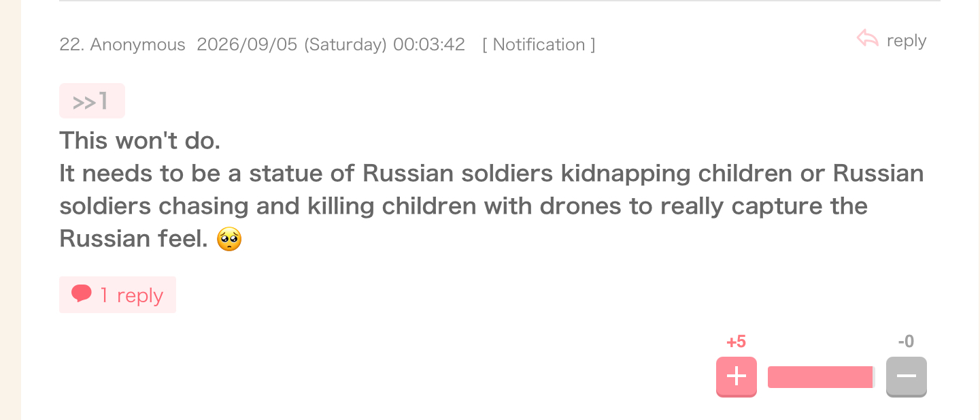Click the Anonymous poster name
The image size is (980, 420).
tap(138, 45)
